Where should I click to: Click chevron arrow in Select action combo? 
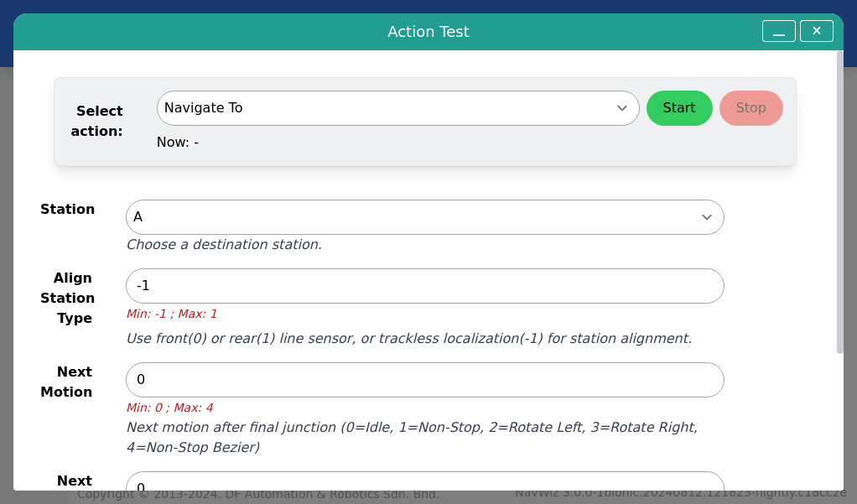[622, 108]
